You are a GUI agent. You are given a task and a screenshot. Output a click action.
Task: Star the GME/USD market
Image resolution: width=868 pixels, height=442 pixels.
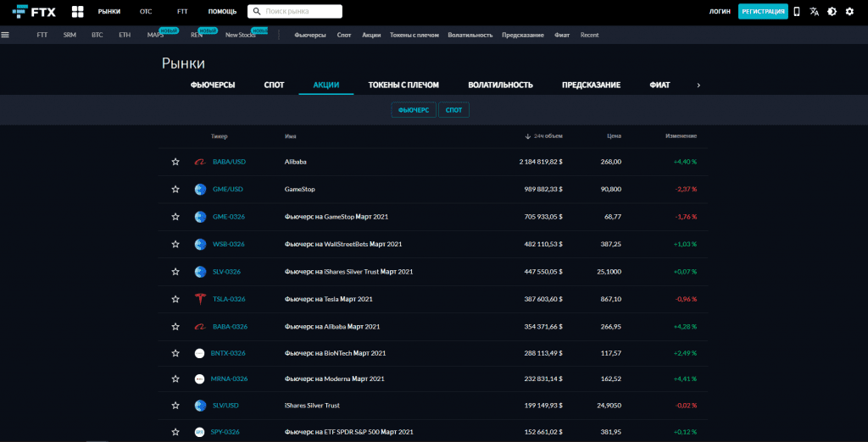point(175,189)
